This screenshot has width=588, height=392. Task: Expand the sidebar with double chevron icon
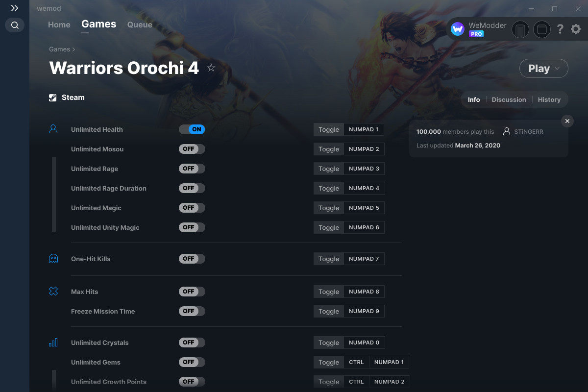point(15,8)
